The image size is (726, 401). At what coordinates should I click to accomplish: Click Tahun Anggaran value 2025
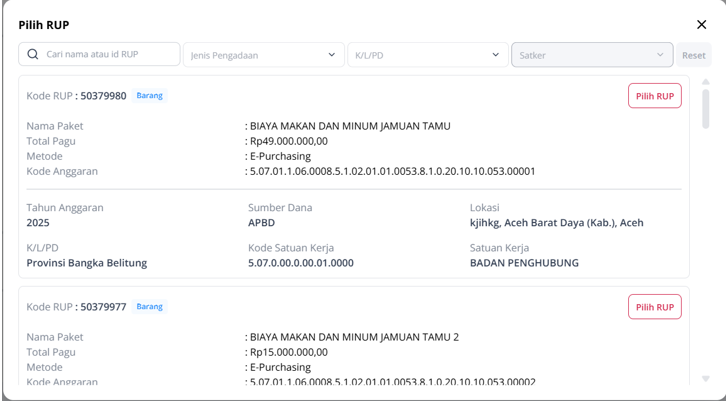(38, 223)
